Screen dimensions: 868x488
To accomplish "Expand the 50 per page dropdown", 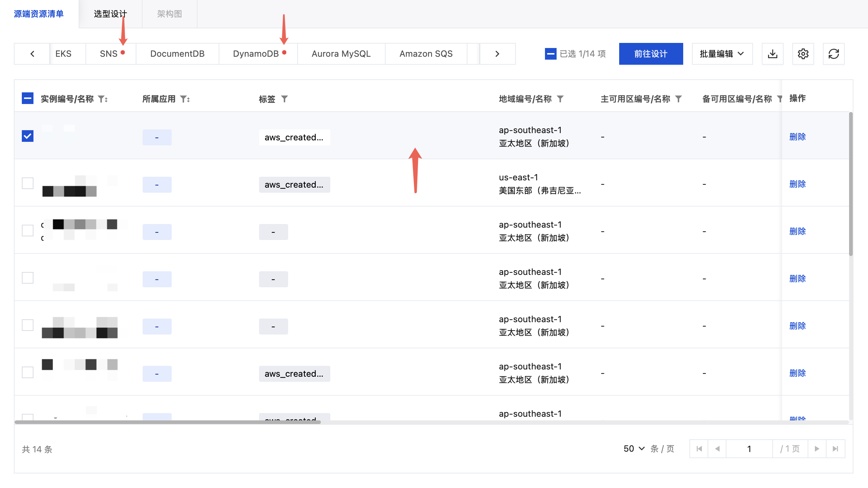I will pyautogui.click(x=634, y=449).
